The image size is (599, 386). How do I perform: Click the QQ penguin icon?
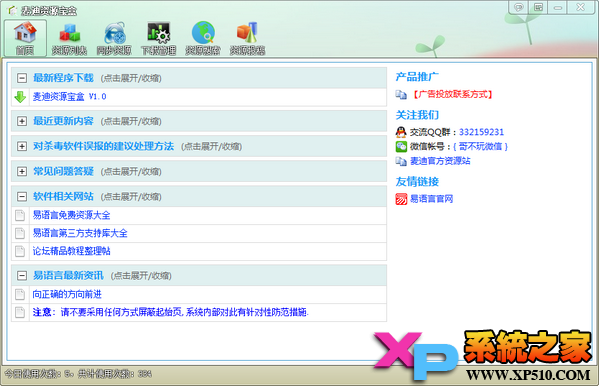click(401, 132)
